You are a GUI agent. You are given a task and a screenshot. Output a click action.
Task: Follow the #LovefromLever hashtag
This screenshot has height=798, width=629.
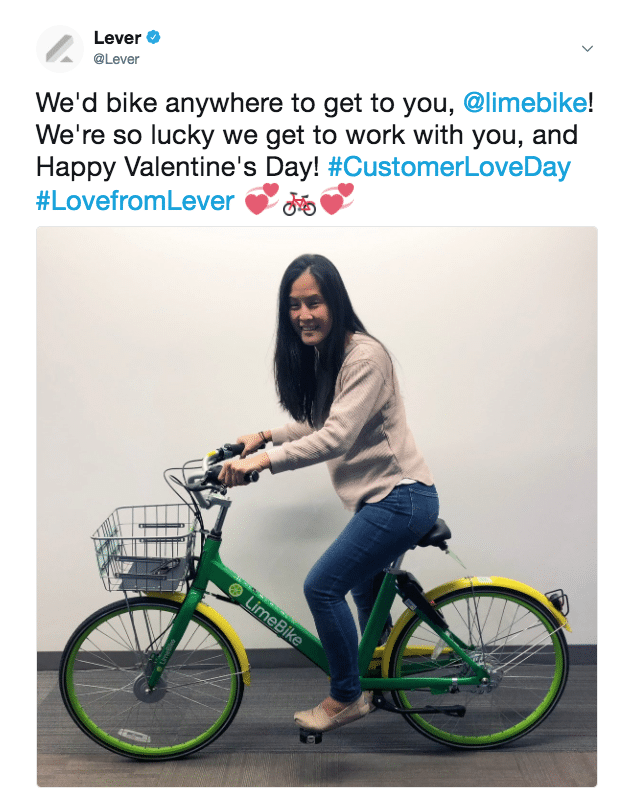(135, 201)
